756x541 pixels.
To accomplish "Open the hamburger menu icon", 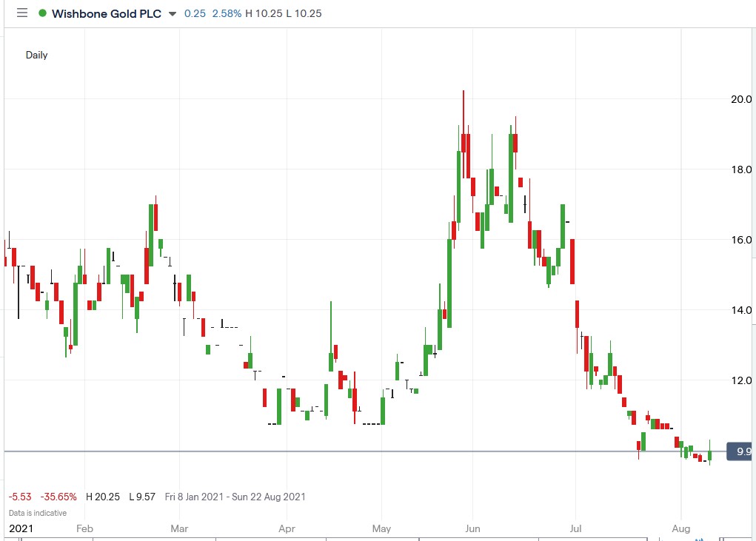I will [22, 13].
